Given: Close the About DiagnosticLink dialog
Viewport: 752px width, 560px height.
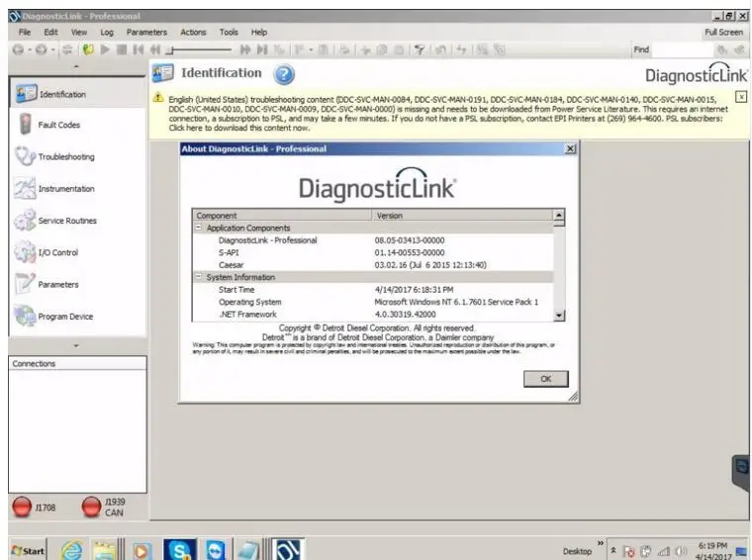Looking at the screenshot, I should click(570, 148).
